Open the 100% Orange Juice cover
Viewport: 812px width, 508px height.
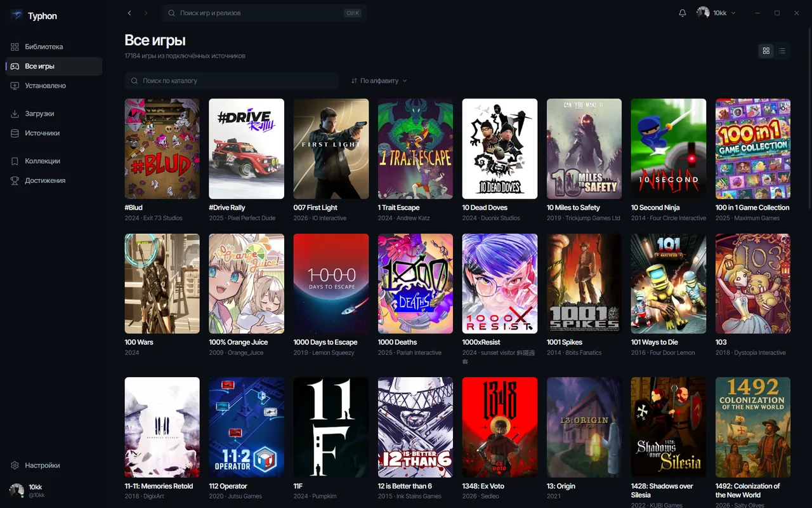click(x=247, y=284)
